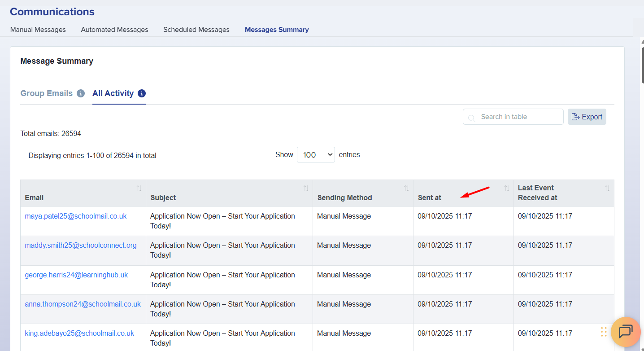Sort by Sending Method column arrows
The height and width of the screenshot is (351, 644).
pyautogui.click(x=406, y=189)
